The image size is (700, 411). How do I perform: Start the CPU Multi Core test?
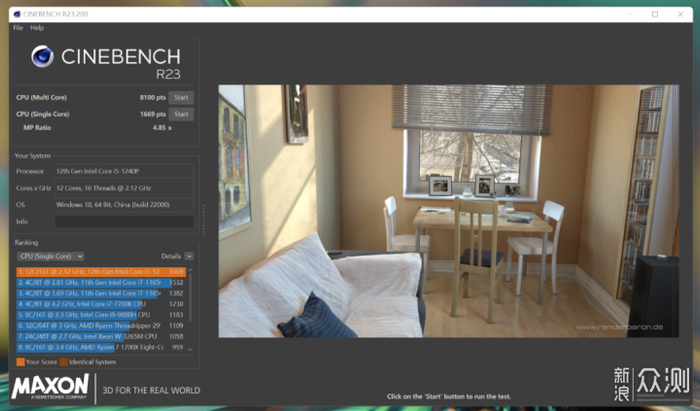[181, 97]
